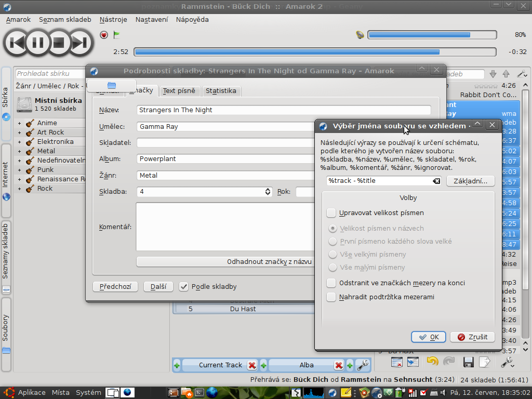Viewport: 532px width, 399px height.
Task: Add applet between Current Track and Alba
Action: 263,365
